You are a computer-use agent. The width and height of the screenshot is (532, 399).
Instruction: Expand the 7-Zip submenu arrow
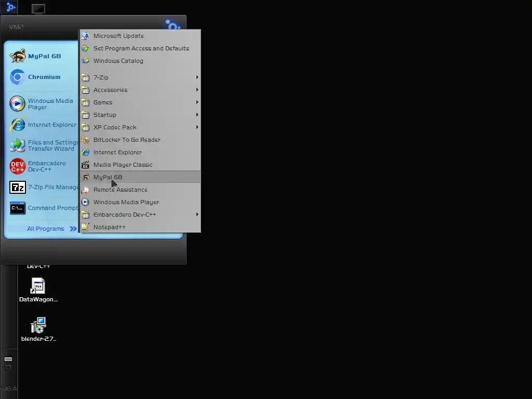[x=197, y=77]
